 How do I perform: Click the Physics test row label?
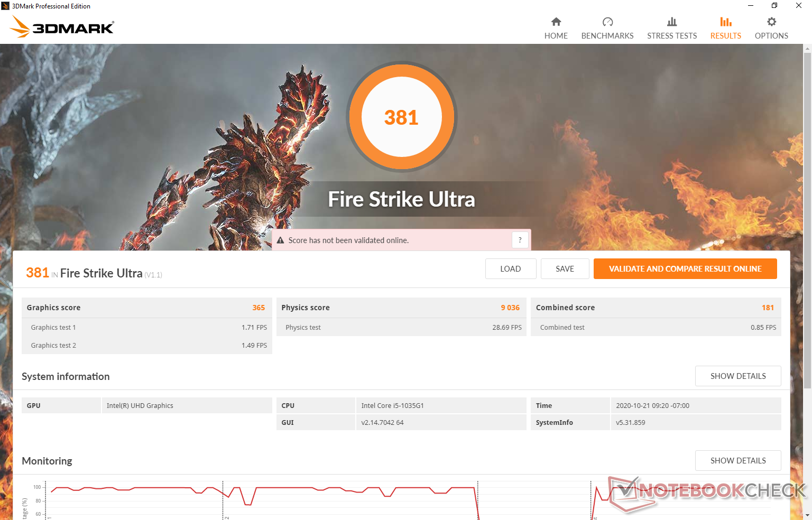tap(303, 328)
